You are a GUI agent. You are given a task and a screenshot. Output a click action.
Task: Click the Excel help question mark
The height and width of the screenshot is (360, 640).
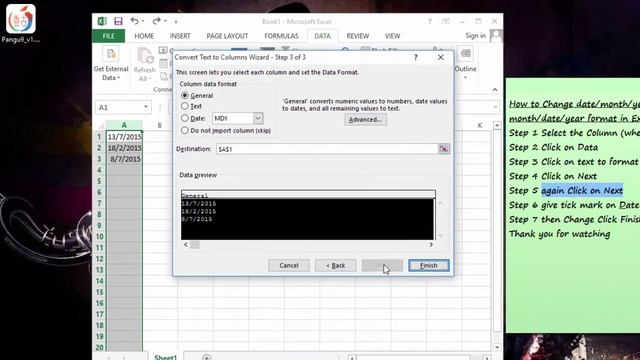click(429, 21)
